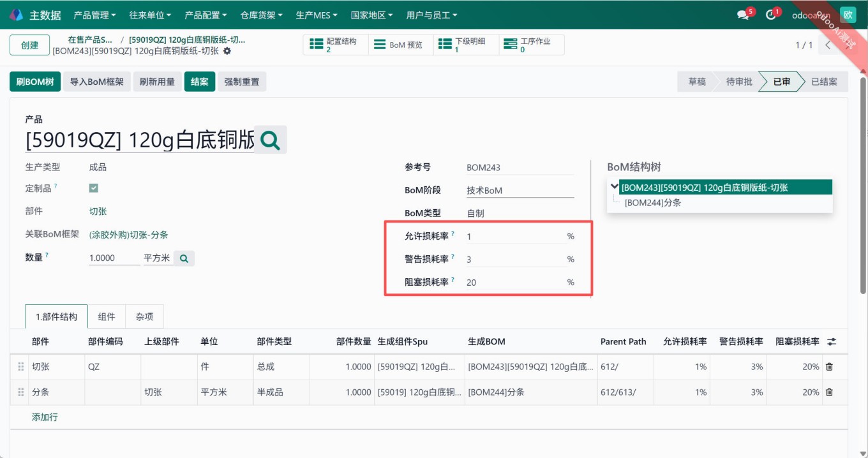Screen dimensions: 868x458
Task: Open the 仓库货架 dropdown menu
Action: point(262,15)
